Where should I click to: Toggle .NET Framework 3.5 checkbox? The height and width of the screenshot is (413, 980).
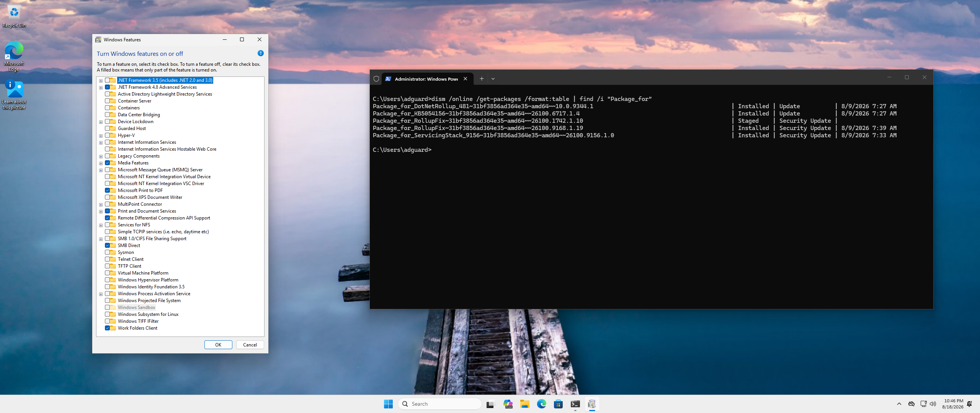point(108,80)
